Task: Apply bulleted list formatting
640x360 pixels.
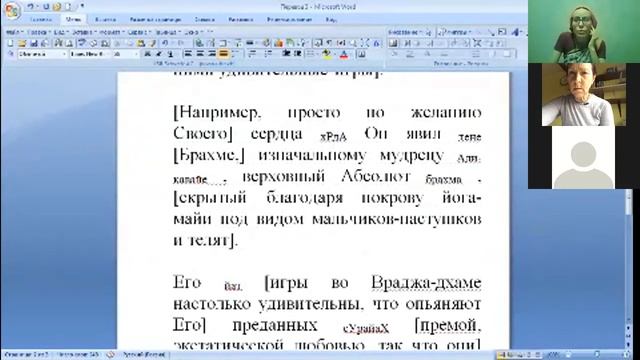Action: (x=268, y=54)
